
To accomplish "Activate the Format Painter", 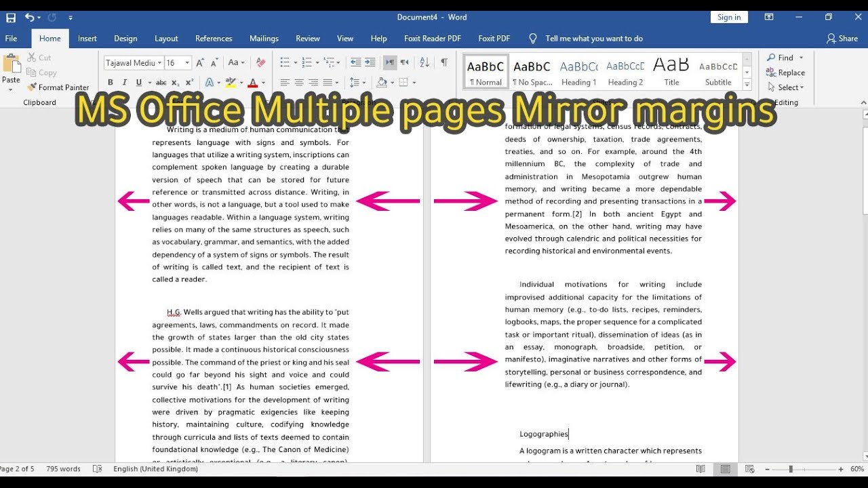I will click(x=58, y=87).
